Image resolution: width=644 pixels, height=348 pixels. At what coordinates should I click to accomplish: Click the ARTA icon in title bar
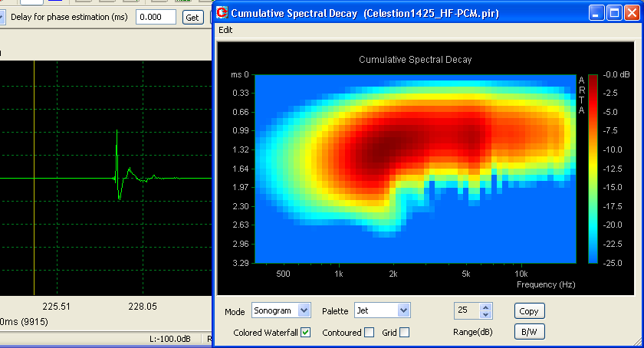click(x=222, y=13)
